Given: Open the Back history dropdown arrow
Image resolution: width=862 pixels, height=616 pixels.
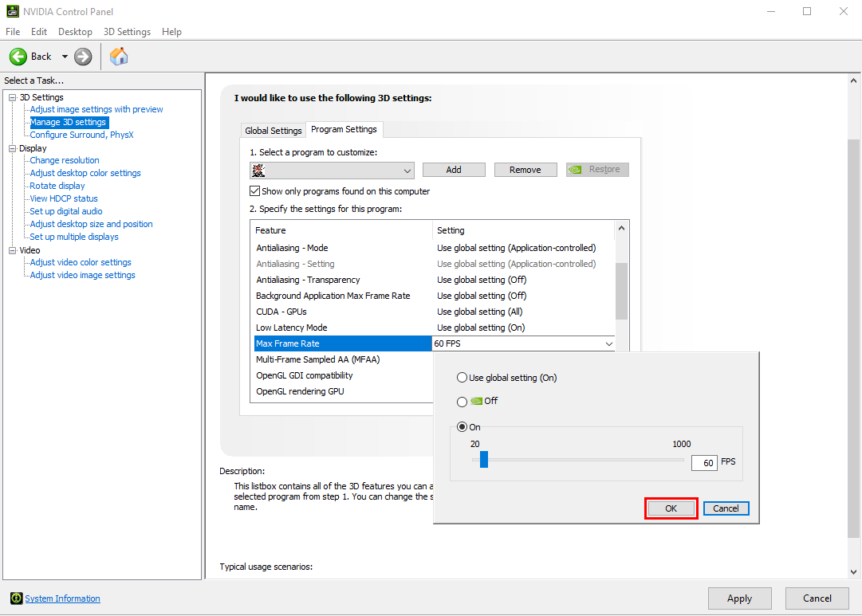Looking at the screenshot, I should [65, 57].
